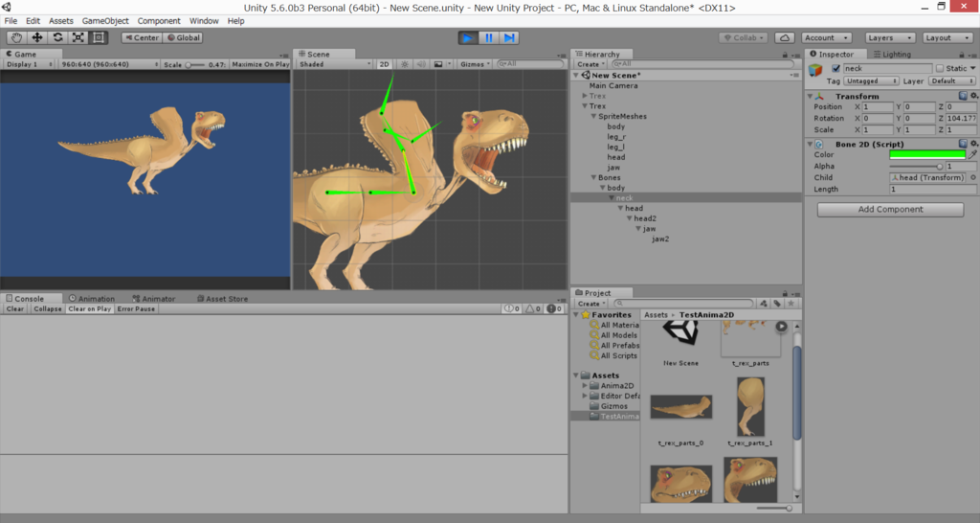Open the Cloud services icon
Image resolution: width=980 pixels, height=523 pixels.
(785, 37)
